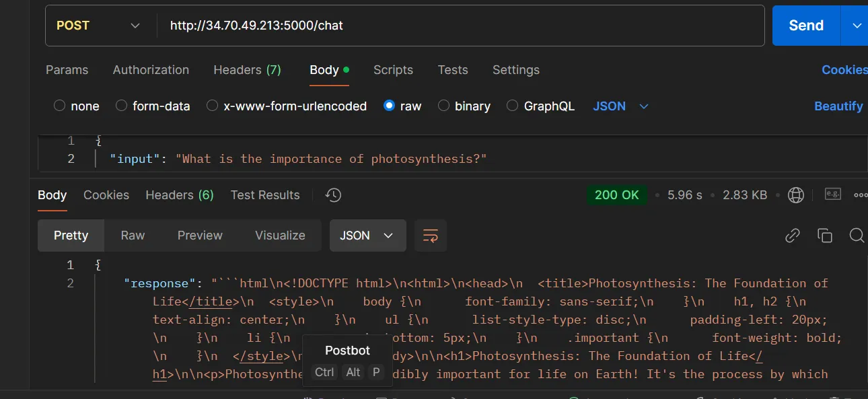
Task: Click the Beautify link
Action: 838,106
